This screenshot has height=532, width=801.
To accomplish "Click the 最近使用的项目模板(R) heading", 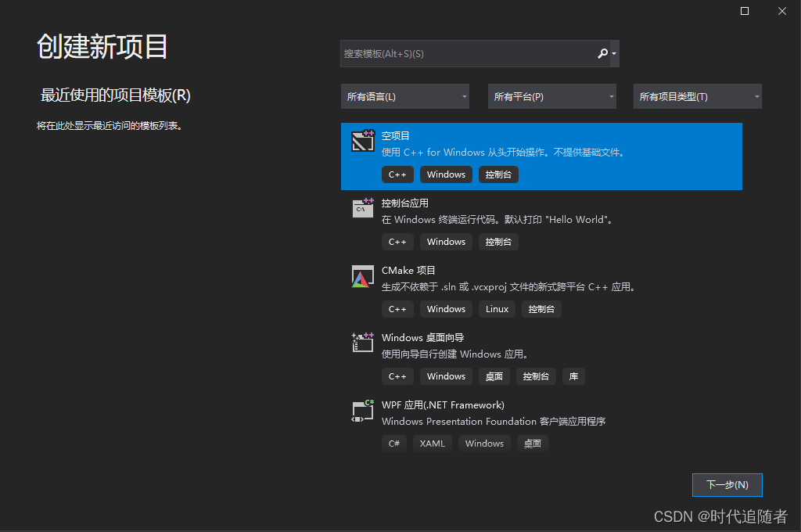I will point(116,95).
